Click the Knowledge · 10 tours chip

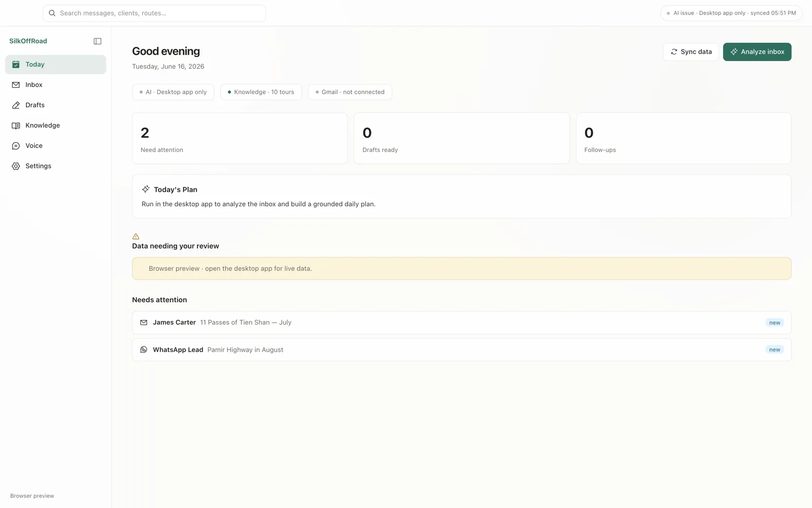point(261,92)
